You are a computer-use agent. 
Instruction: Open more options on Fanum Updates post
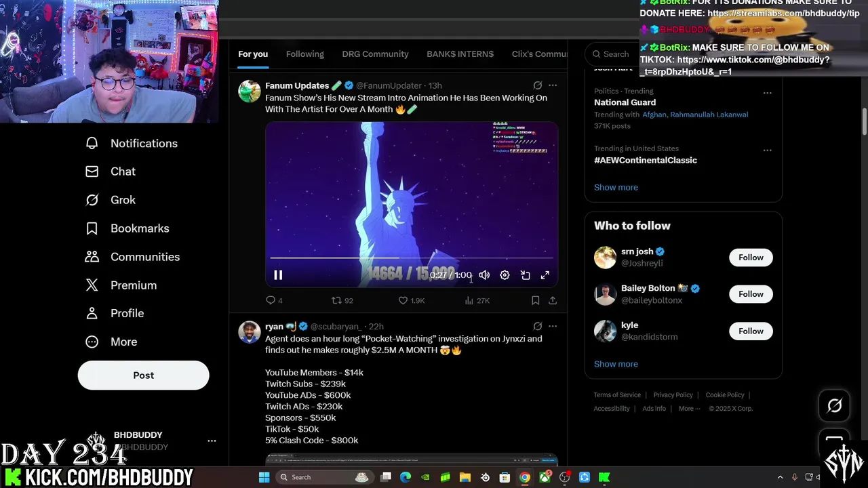click(x=553, y=85)
